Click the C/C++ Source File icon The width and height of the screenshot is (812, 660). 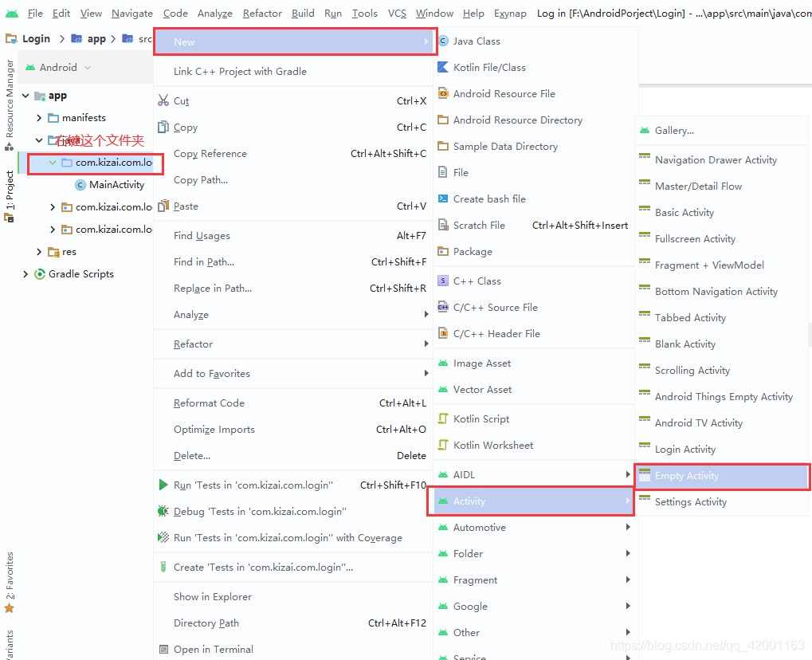pyautogui.click(x=443, y=307)
